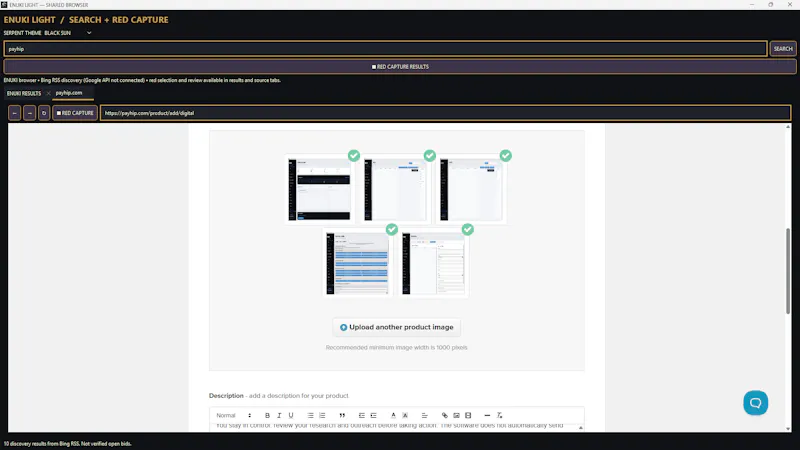
Task: Focus the URL address field
Action: point(445,113)
